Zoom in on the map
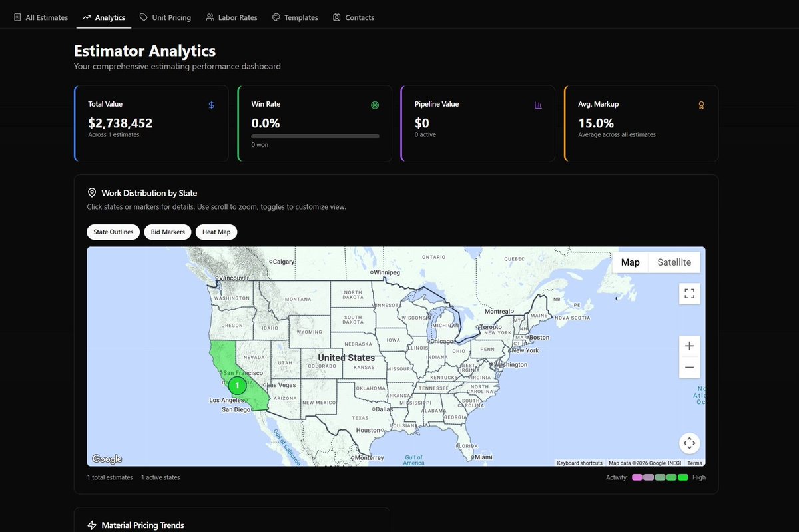 689,346
